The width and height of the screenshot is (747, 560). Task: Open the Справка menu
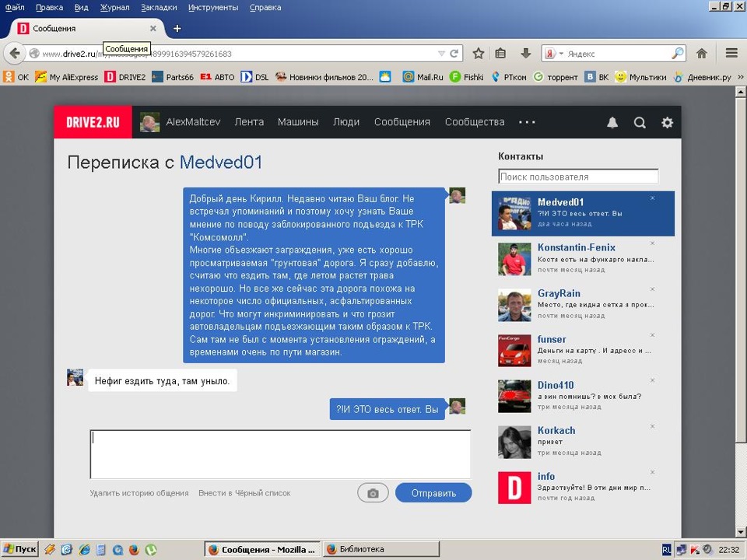point(265,8)
